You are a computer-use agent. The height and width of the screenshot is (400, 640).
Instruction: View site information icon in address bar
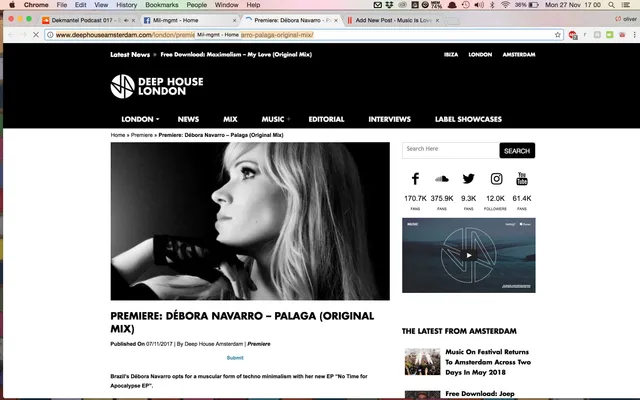click(x=50, y=35)
